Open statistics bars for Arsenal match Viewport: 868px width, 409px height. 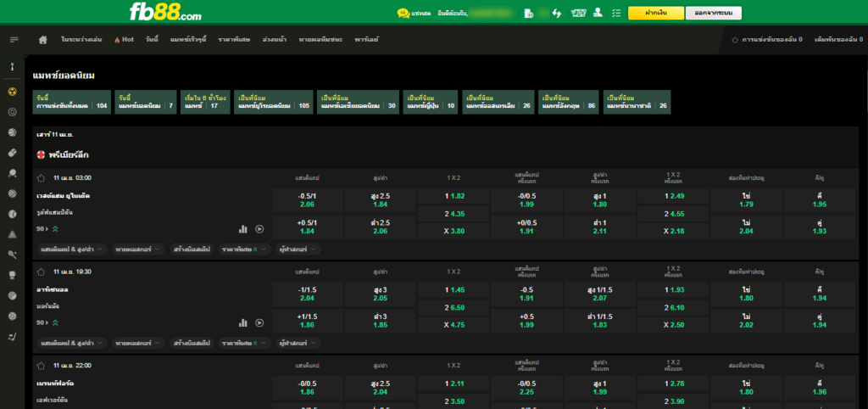click(242, 322)
